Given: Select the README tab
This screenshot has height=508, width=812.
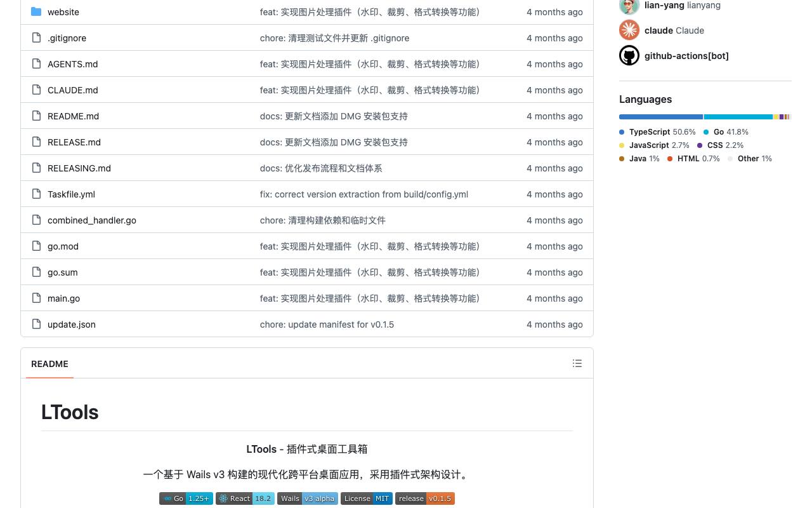Looking at the screenshot, I should pyautogui.click(x=49, y=364).
